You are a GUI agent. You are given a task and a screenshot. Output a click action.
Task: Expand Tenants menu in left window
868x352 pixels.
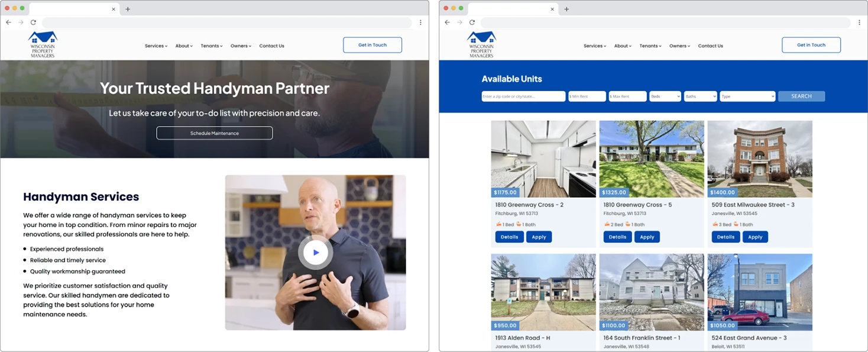coord(211,46)
